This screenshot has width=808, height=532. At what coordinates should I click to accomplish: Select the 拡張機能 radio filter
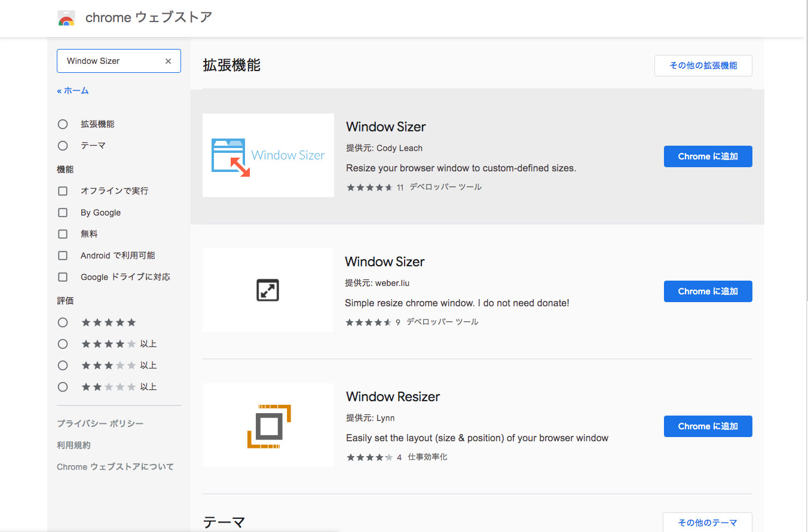point(63,124)
